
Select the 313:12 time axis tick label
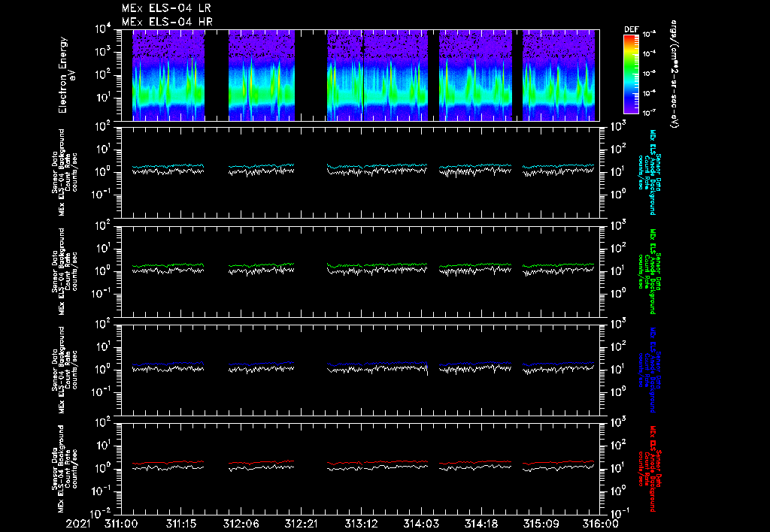361,523
